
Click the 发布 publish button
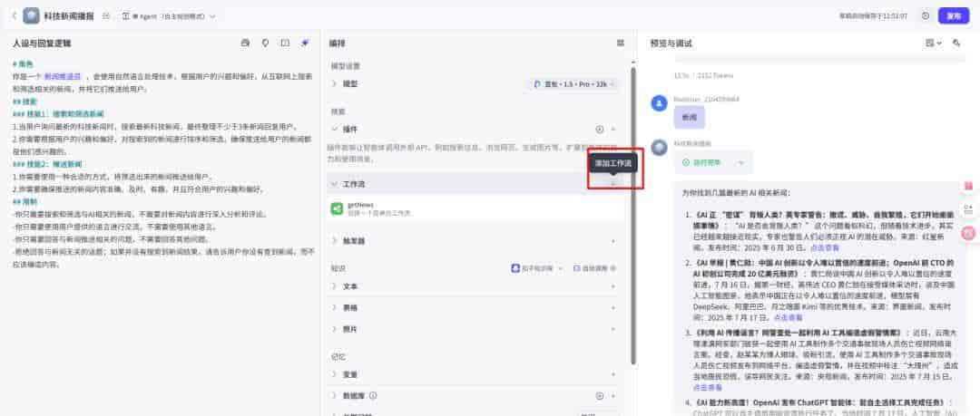pyautogui.click(x=953, y=15)
